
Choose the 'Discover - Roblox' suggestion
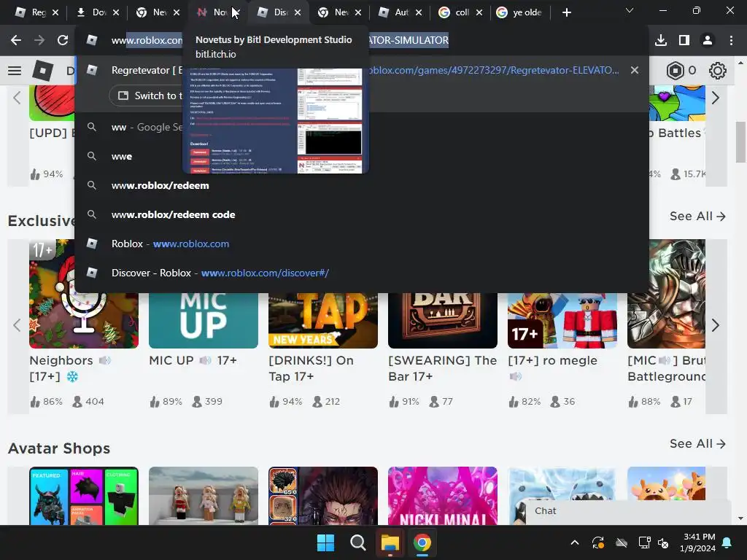click(x=362, y=273)
